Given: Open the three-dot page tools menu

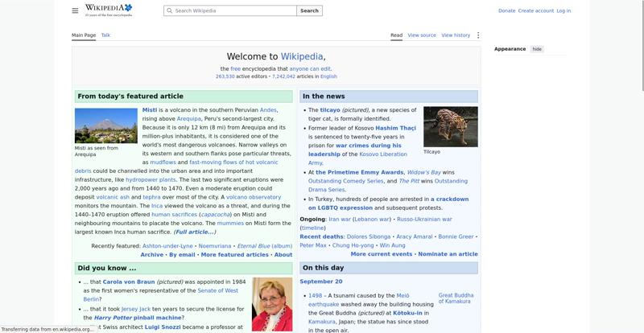Looking at the screenshot, I should pyautogui.click(x=477, y=35).
